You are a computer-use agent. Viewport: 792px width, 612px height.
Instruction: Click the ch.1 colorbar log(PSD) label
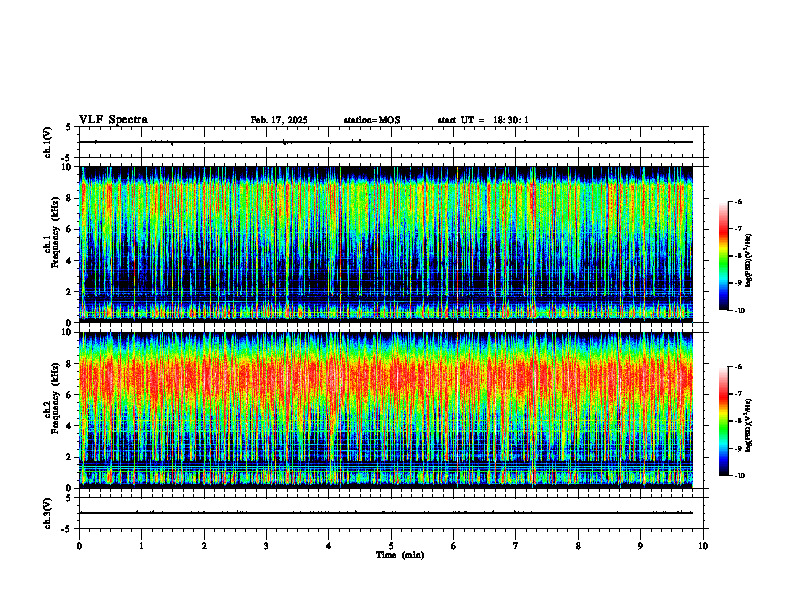(x=749, y=261)
